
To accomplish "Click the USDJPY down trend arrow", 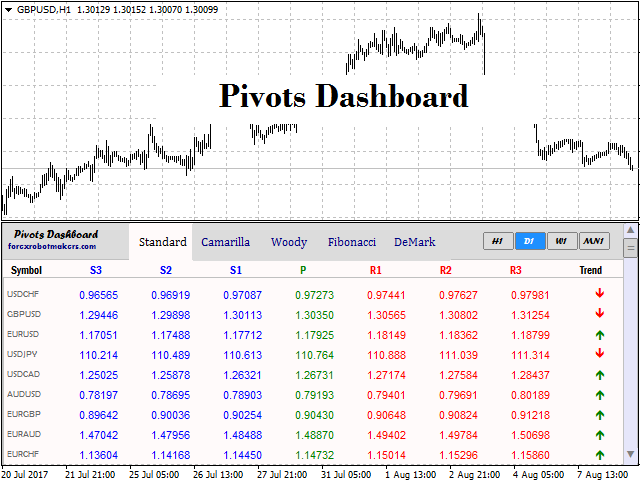I will point(600,353).
